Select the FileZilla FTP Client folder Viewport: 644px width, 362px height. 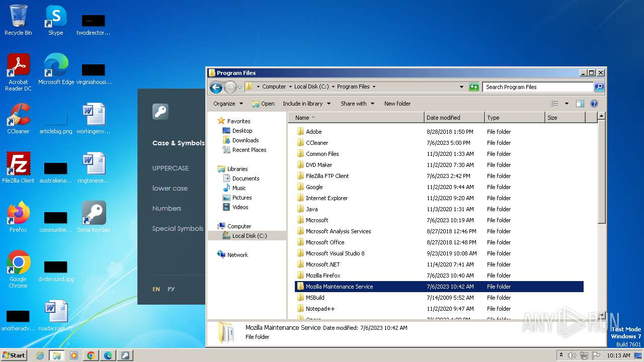coord(327,176)
